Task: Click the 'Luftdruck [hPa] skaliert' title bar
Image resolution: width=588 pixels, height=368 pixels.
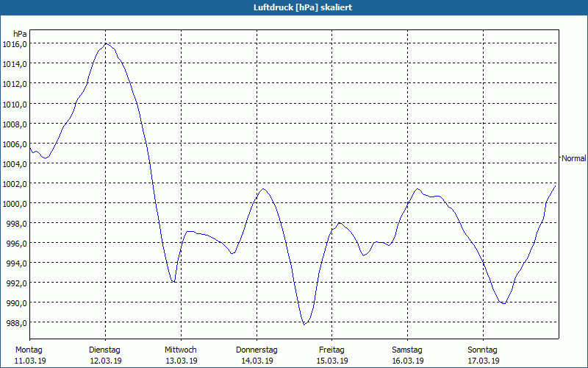Action: 294,7
